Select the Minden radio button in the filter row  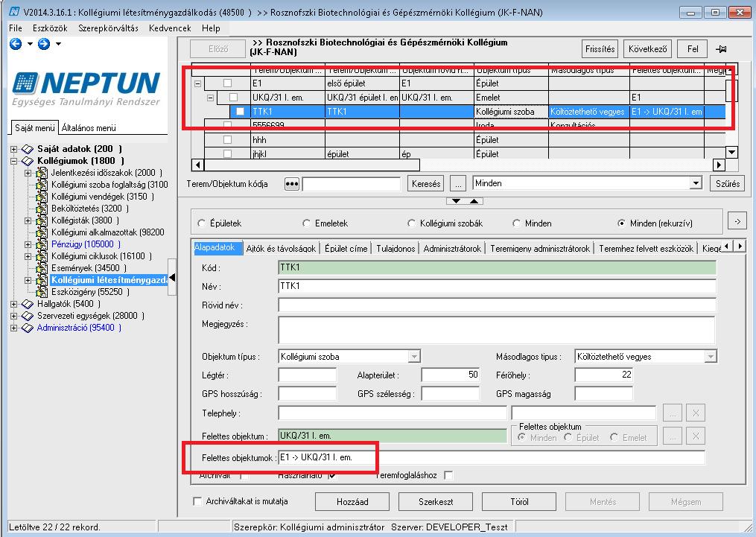[516, 223]
